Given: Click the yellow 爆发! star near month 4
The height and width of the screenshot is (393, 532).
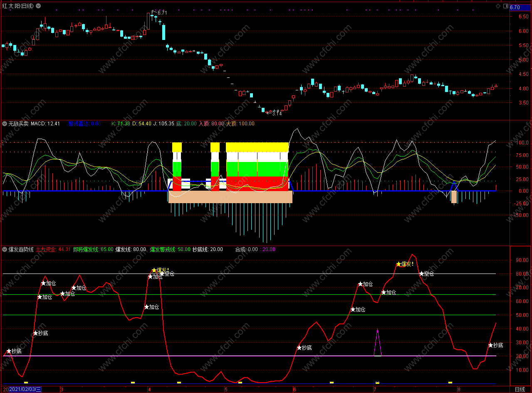Looking at the screenshot, I should click(154, 270).
